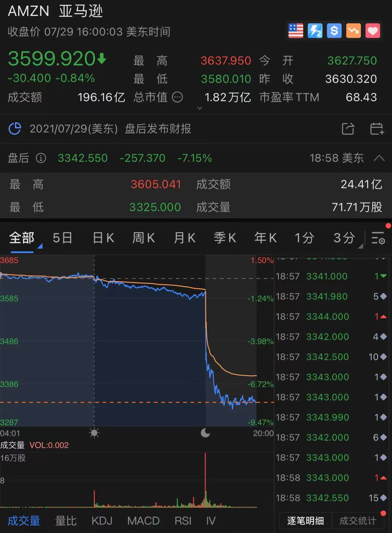This screenshot has height=533, width=392.
Task: Open the share icon in earnings row
Action: 348,129
